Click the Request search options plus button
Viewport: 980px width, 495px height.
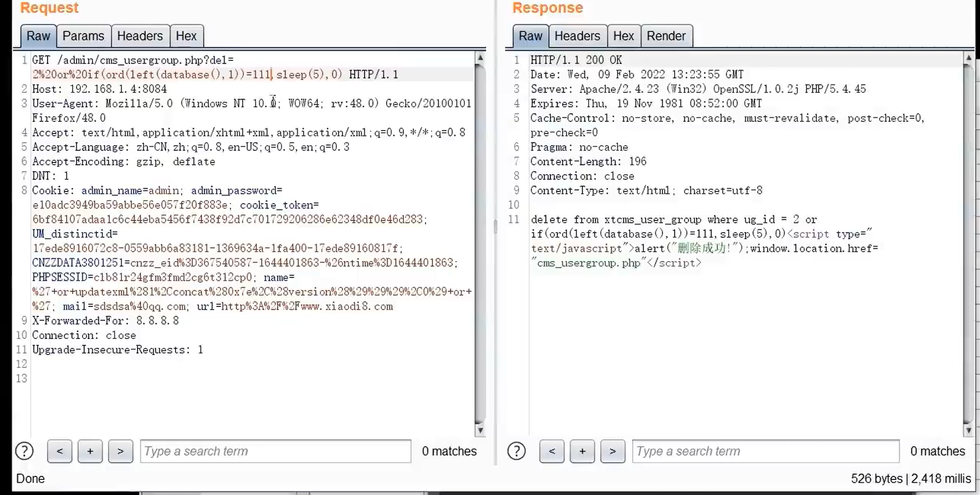coord(90,451)
